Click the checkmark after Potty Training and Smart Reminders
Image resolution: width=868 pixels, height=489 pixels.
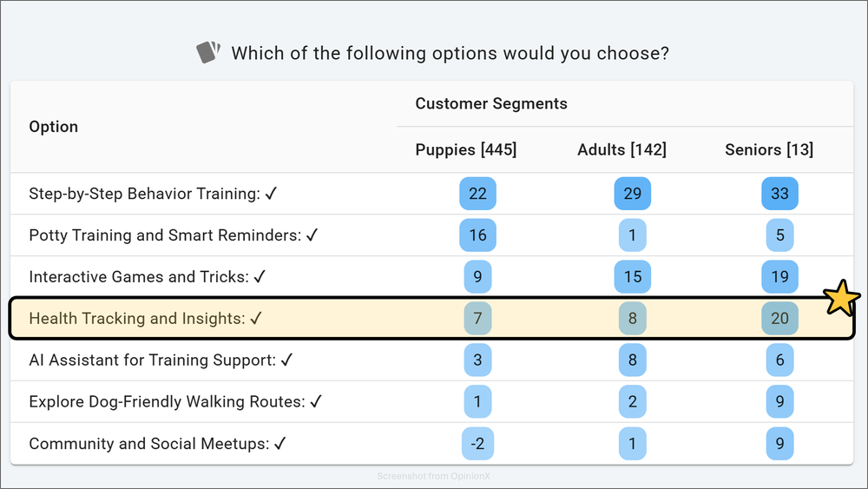[x=312, y=235]
